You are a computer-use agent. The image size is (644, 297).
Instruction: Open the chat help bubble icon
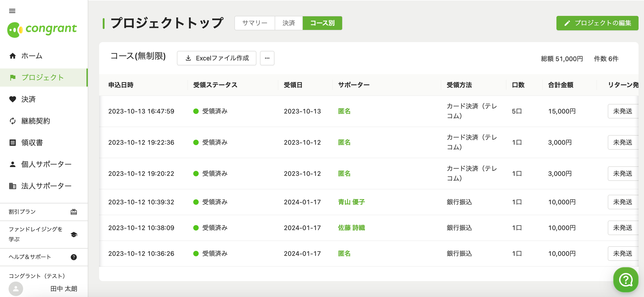click(625, 279)
